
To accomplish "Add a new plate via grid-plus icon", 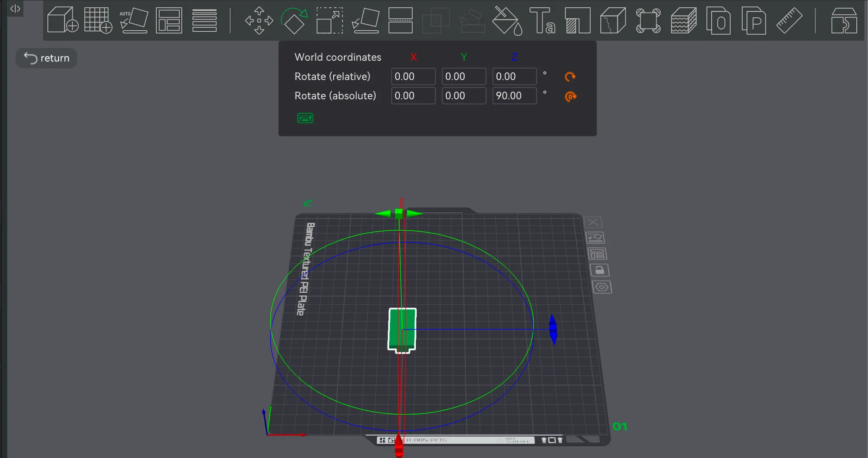I will pos(98,20).
